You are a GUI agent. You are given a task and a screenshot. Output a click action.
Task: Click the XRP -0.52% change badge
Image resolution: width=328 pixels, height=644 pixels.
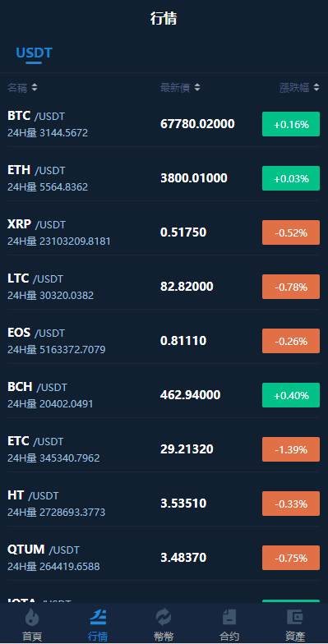[x=291, y=232]
